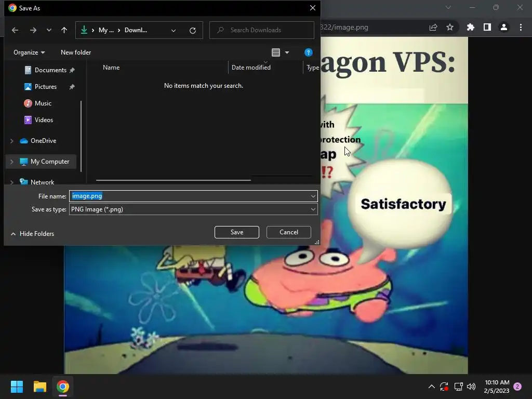532x399 pixels.
Task: Open Chrome Extensions puzzle icon
Action: [x=470, y=28]
